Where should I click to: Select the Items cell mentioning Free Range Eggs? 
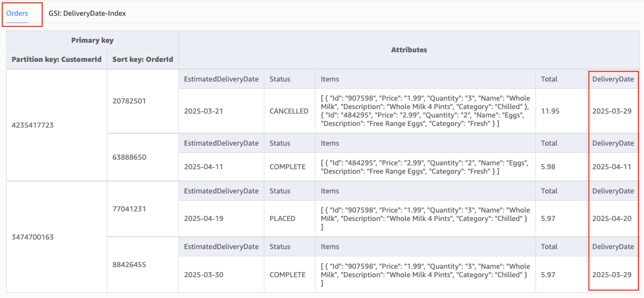coord(422,167)
